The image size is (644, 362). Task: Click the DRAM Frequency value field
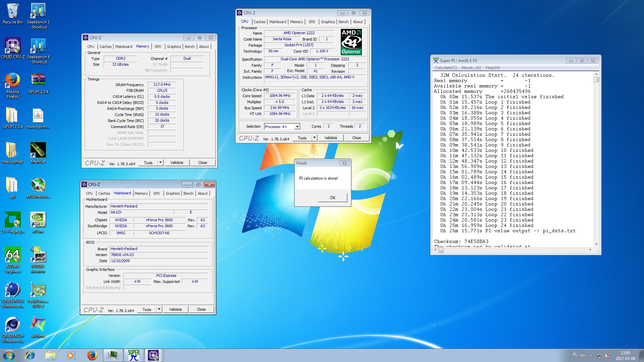[162, 85]
